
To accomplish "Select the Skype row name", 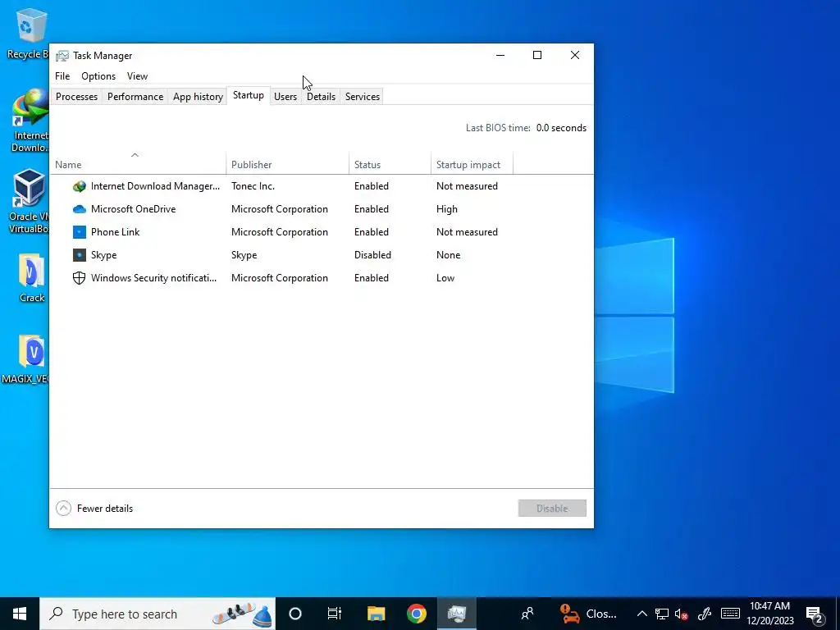I will 104,256.
